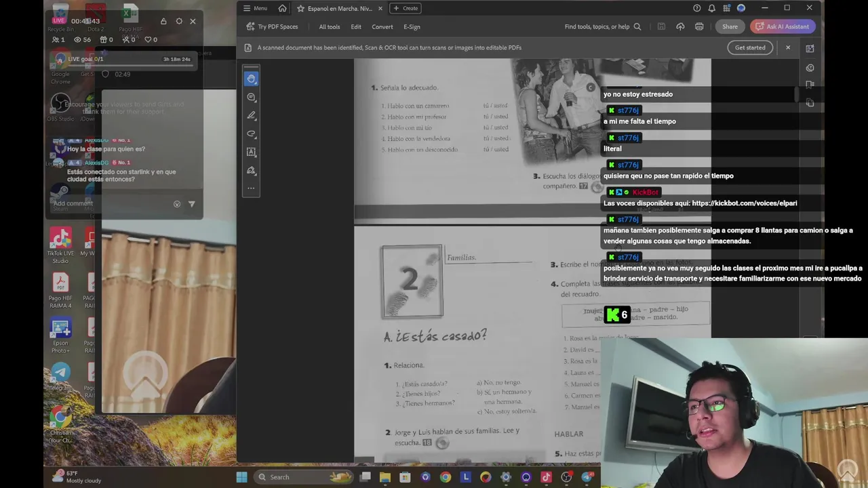Image resolution: width=868 pixels, height=488 pixels.
Task: Select the freehand draw tool in left toolbar
Action: point(251,134)
